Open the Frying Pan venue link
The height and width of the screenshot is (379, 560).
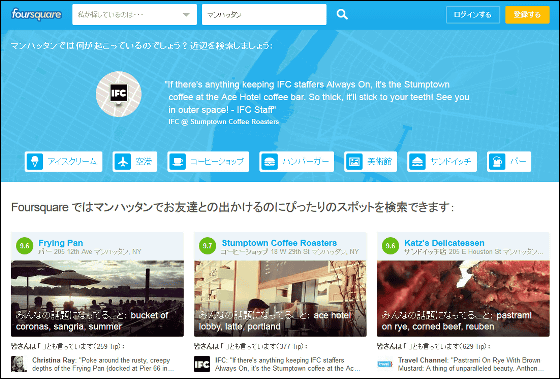61,243
